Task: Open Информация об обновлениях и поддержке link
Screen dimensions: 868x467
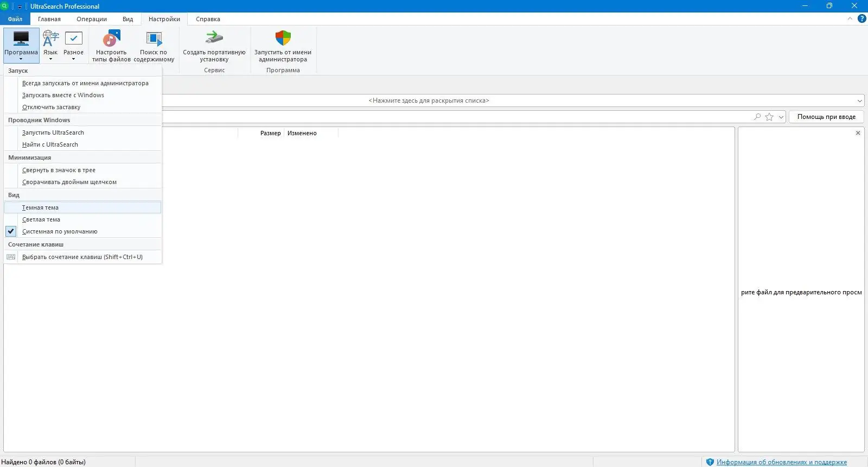Action: (781, 462)
